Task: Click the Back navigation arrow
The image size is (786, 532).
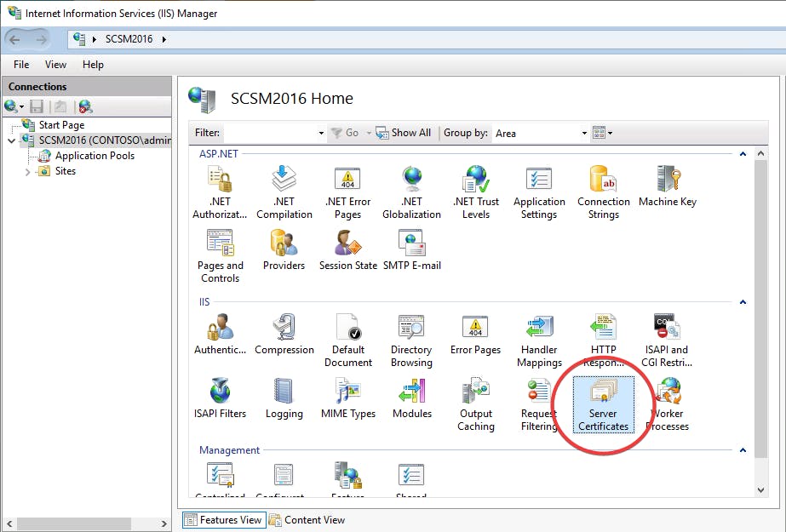Action: click(x=15, y=39)
